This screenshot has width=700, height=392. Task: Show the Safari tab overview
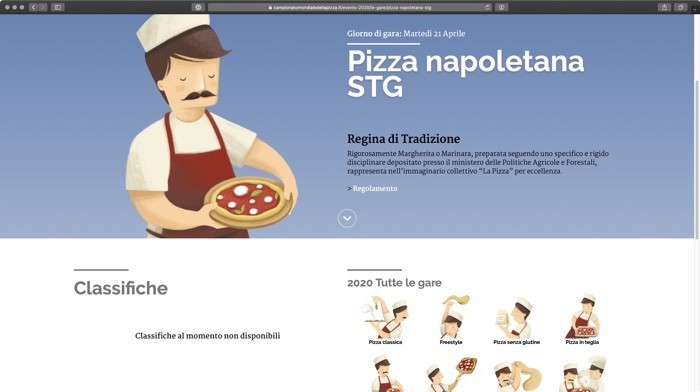click(x=680, y=7)
